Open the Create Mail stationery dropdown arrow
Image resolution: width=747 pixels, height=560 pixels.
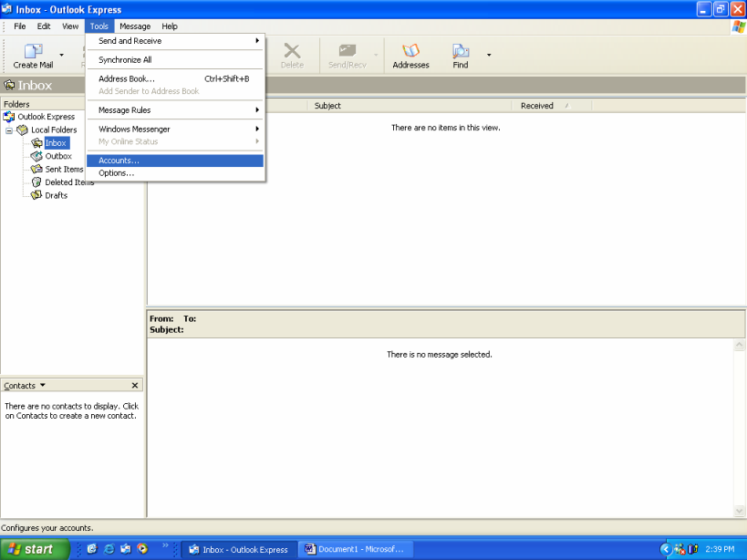pos(61,55)
